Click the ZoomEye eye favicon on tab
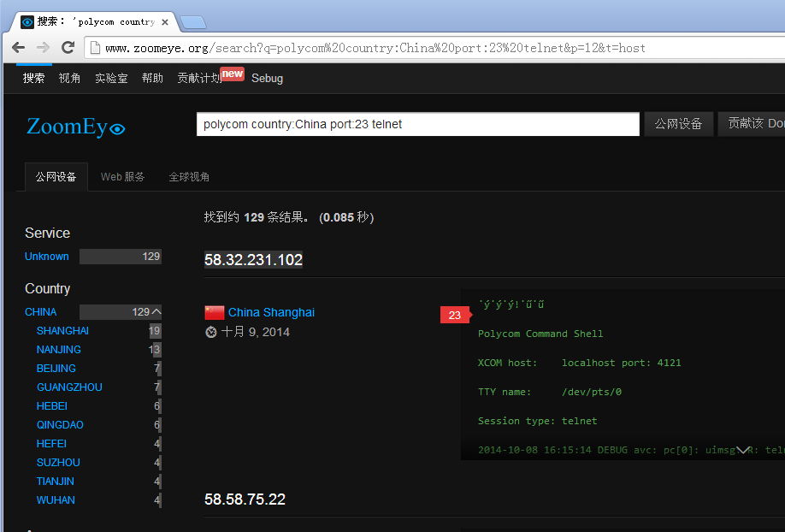This screenshot has height=532, width=785. [x=27, y=22]
